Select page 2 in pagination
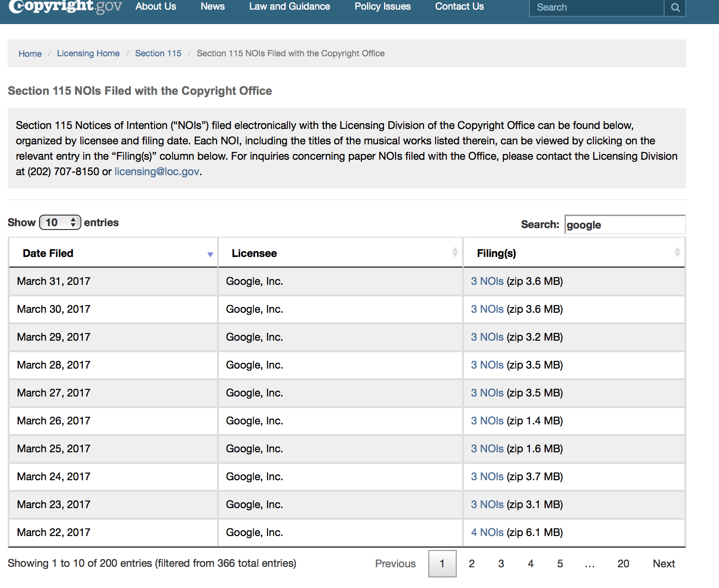 (472, 564)
